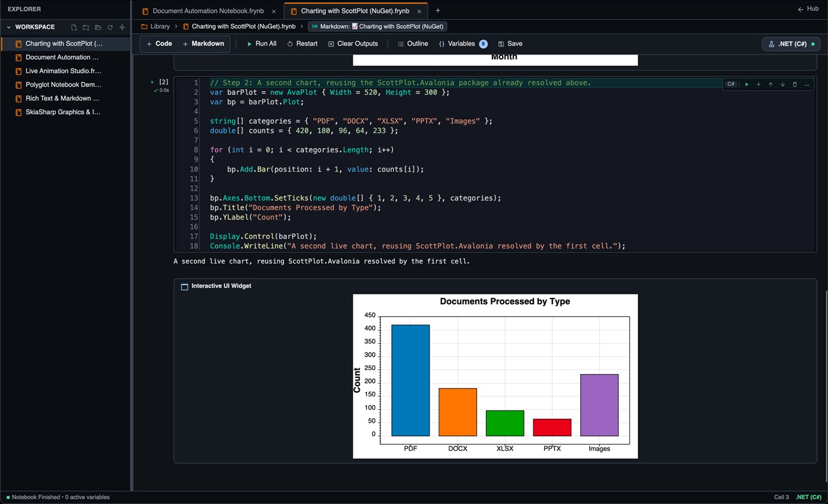Clear Outputs of the notebook
The height and width of the screenshot is (504, 828).
(x=353, y=44)
